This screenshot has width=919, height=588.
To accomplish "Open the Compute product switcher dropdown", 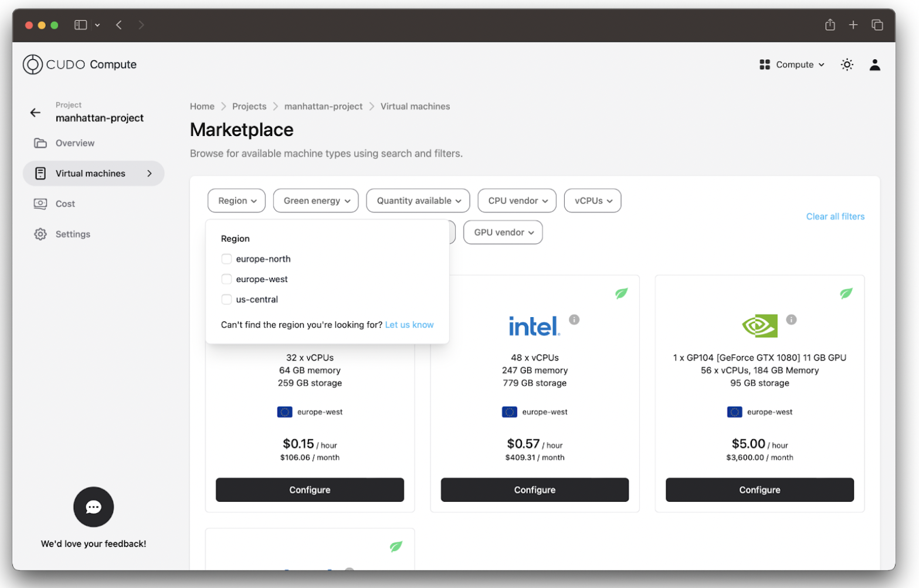I will point(792,64).
